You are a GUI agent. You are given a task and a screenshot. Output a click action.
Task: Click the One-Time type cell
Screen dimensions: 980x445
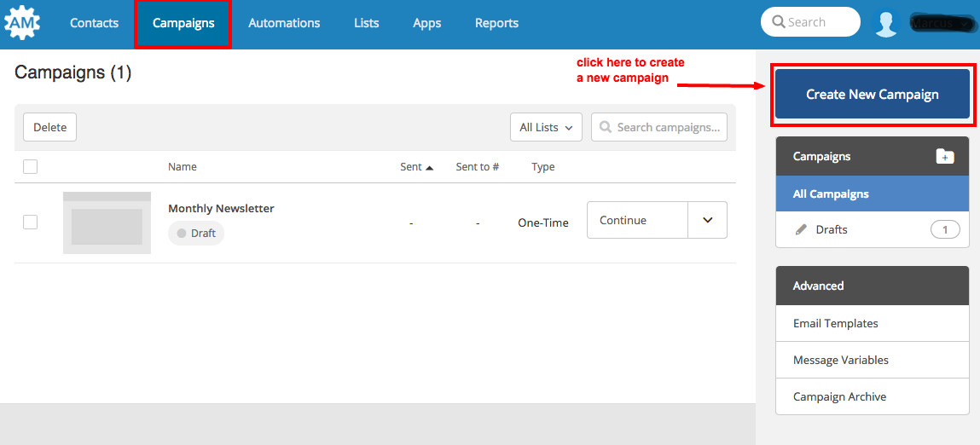[x=543, y=222]
